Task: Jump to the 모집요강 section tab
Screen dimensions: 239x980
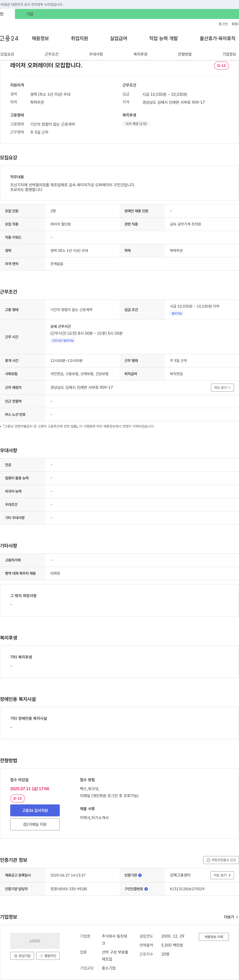Action: tap(7, 54)
